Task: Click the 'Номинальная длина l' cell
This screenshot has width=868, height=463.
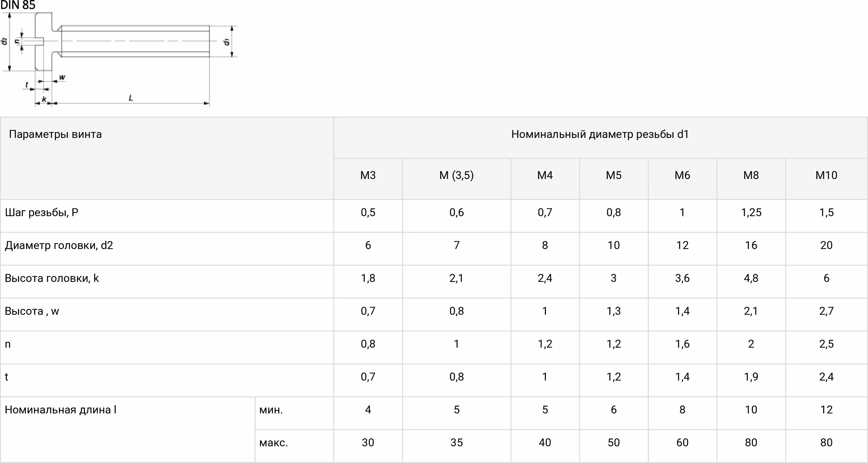Action: point(128,430)
